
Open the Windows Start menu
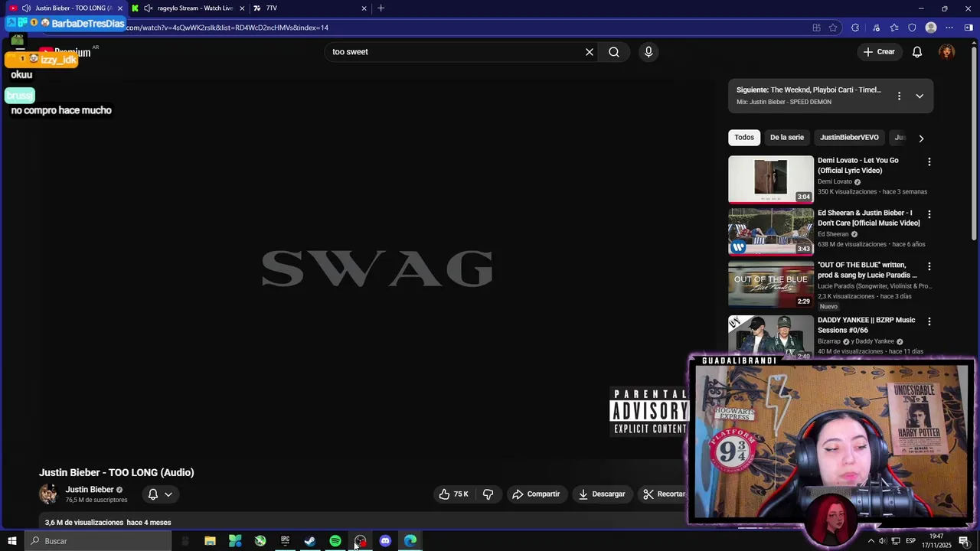[12, 541]
